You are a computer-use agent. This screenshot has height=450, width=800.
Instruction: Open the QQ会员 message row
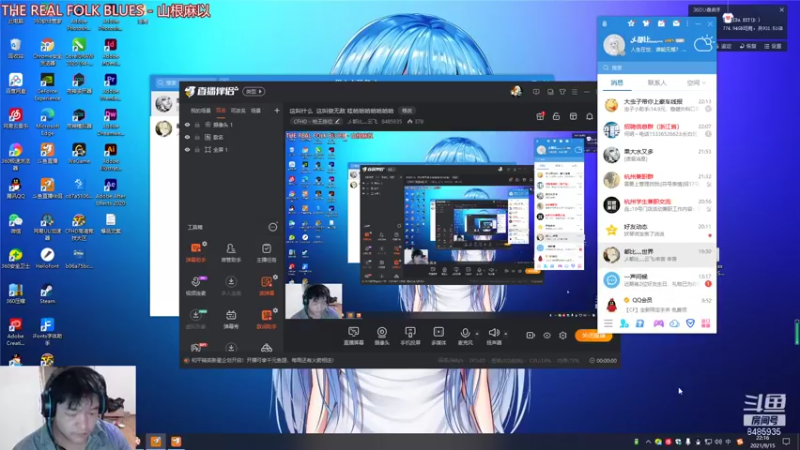pos(657,305)
